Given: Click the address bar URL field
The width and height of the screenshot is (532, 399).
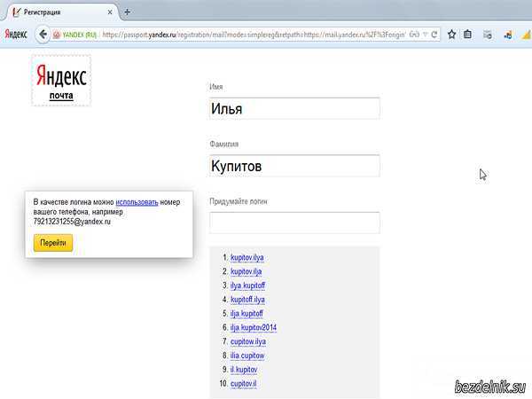Looking at the screenshot, I should 254,35.
